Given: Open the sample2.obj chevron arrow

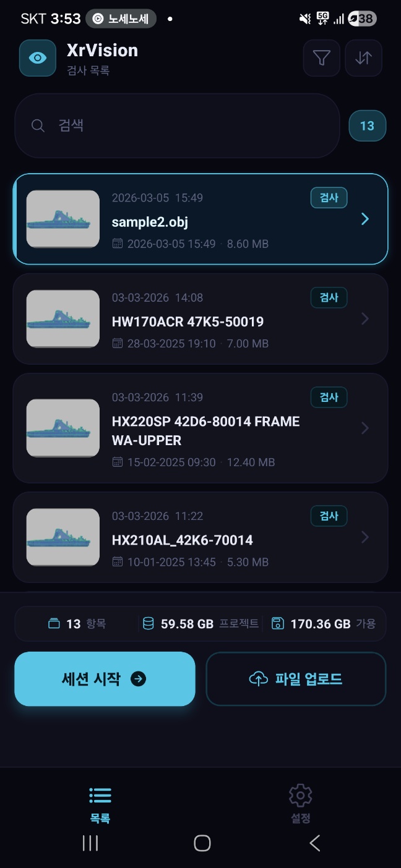Looking at the screenshot, I should pos(365,219).
